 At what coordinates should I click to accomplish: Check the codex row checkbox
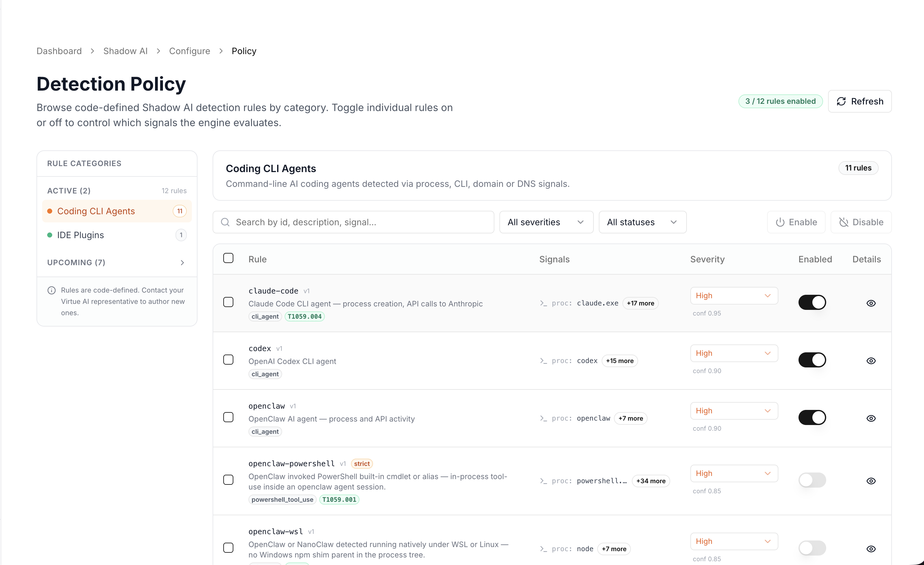click(x=228, y=360)
